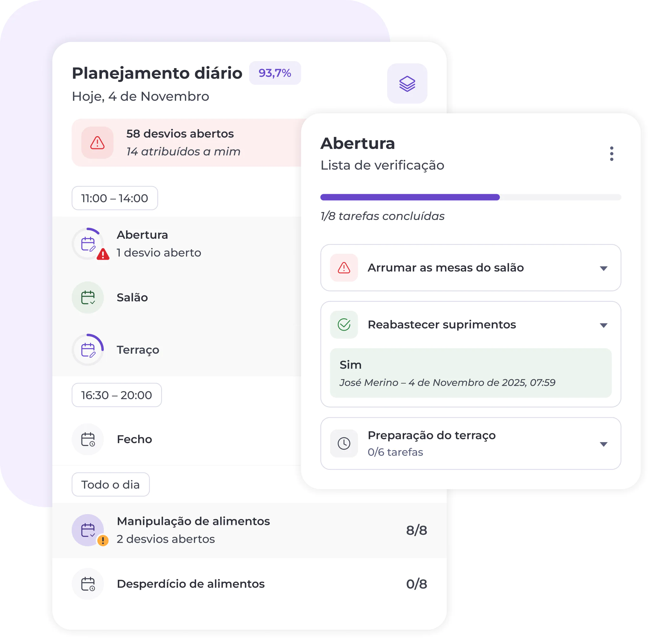The image size is (652, 644).
Task: Click the Terraço calendar-edit progress icon
Action: [x=88, y=350]
